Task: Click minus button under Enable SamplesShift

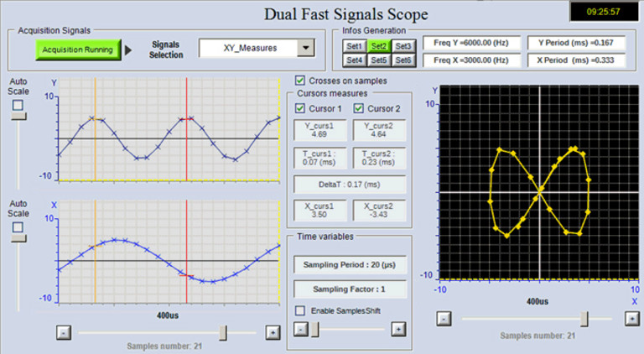Action: pyautogui.click(x=299, y=330)
